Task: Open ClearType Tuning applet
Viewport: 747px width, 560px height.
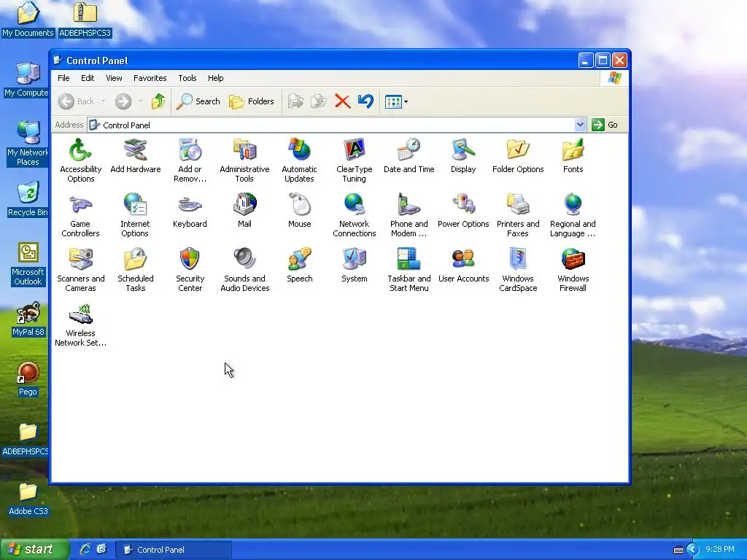Action: click(x=354, y=160)
